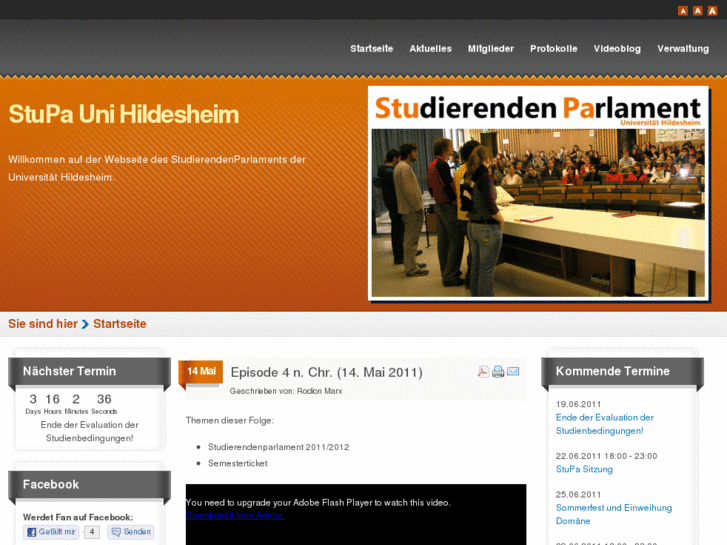Click the bullet item Studierendenparlament 2011/2012
The width and height of the screenshot is (727, 545).
coord(279,447)
